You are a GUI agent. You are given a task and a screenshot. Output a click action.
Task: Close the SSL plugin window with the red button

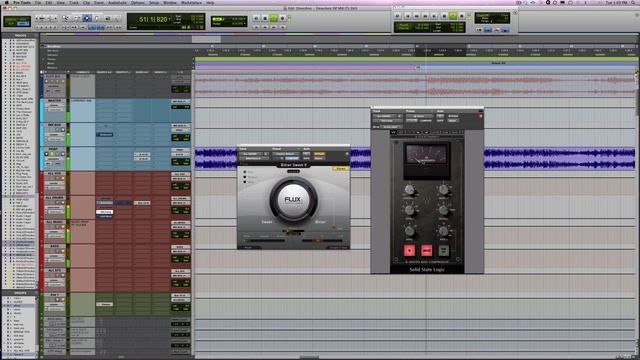480,116
